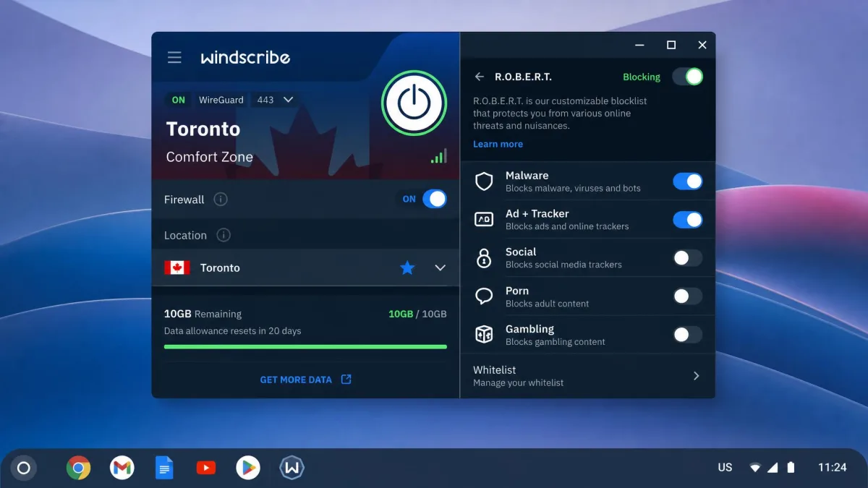Click the Windscribe logo text

[x=245, y=57]
